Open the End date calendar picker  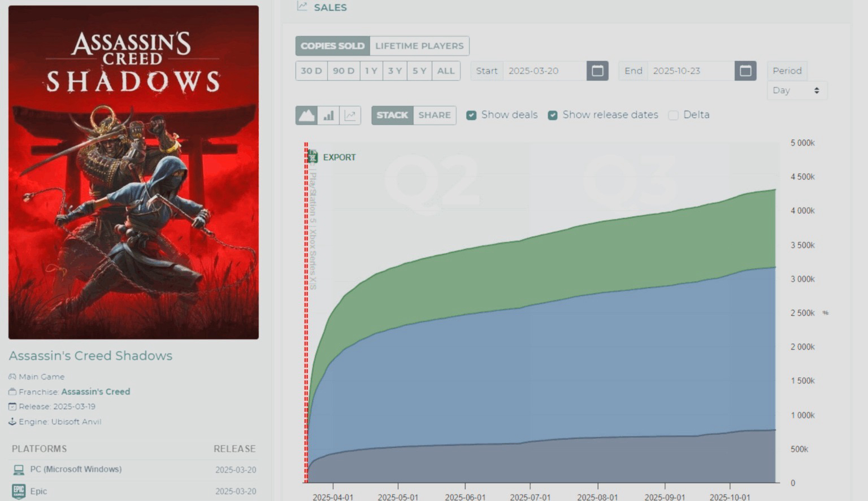(x=745, y=71)
